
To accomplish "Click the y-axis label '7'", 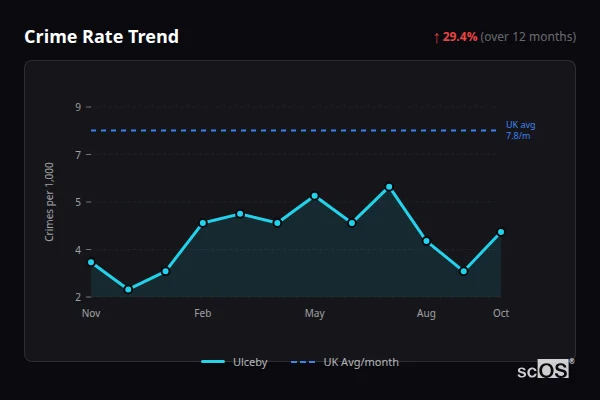I will 78,155.
